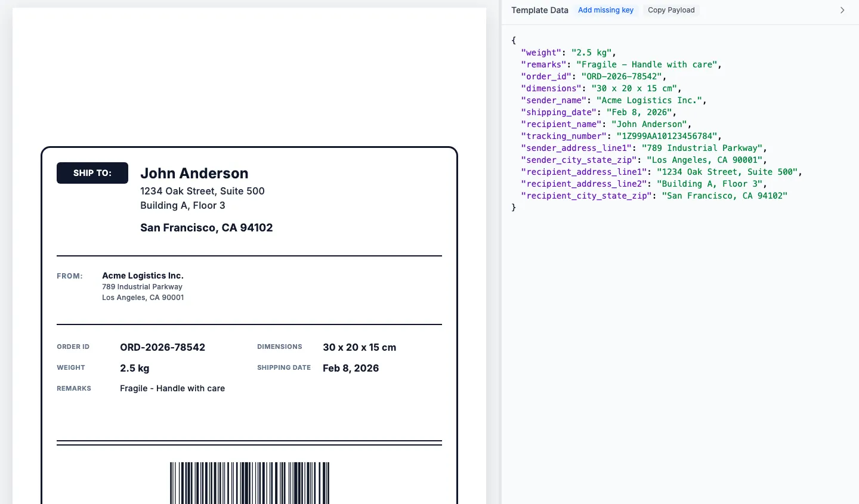
Task: Select the recipient_address_line2 value Building A, Floor 3
Action: 708,184
